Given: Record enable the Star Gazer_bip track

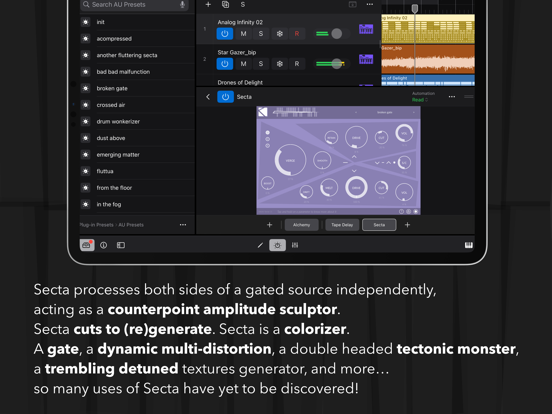Looking at the screenshot, I should coord(297,64).
